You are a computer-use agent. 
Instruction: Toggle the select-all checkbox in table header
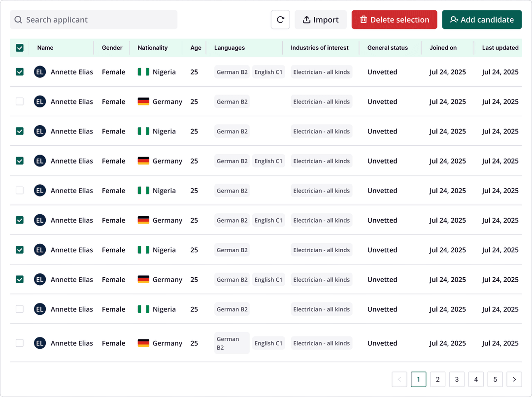pos(20,48)
